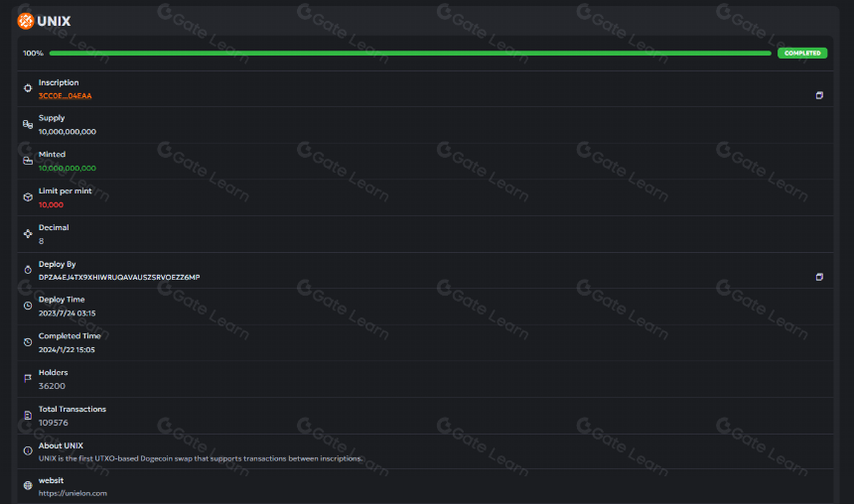Click the Minted label
Viewport: 854px width, 504px height.
pos(52,155)
